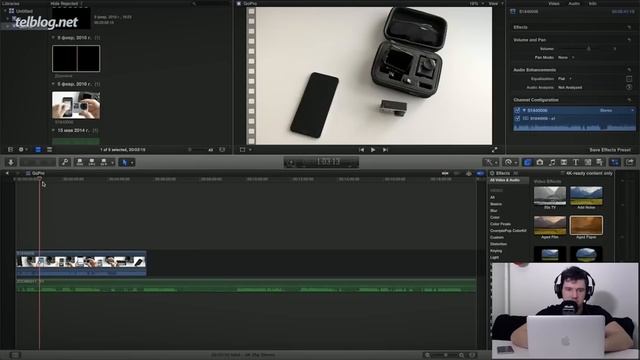Open browser action gear menu

22,150
